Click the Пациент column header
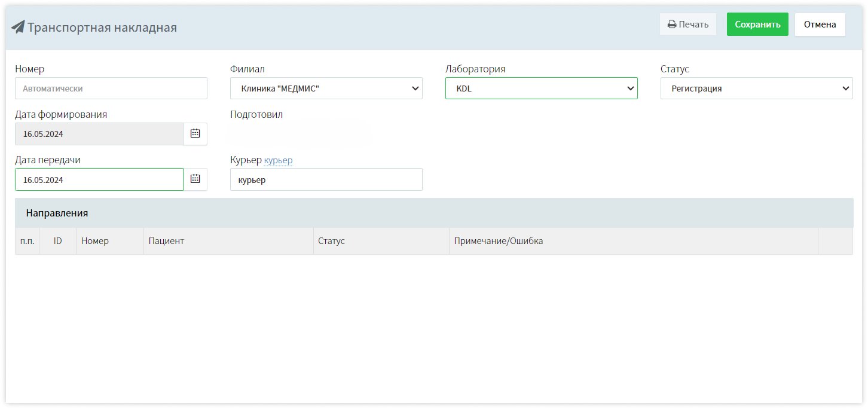The width and height of the screenshot is (868, 409). pos(166,241)
